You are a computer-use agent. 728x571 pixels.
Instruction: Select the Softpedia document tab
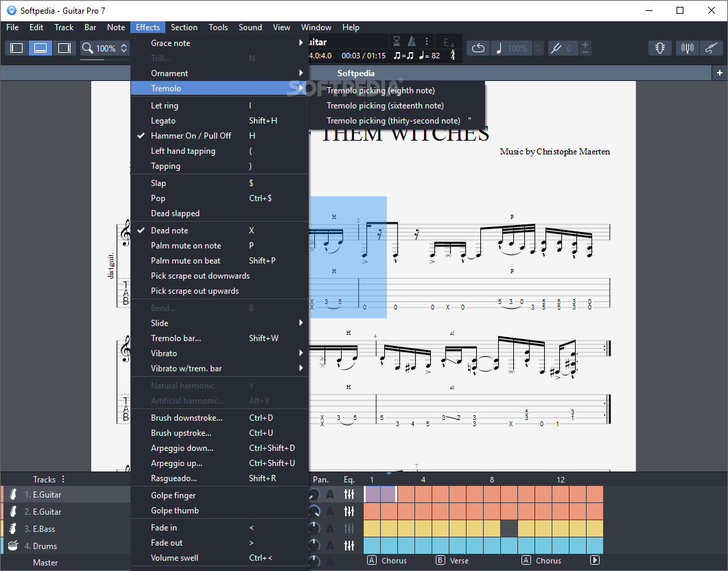tap(356, 73)
